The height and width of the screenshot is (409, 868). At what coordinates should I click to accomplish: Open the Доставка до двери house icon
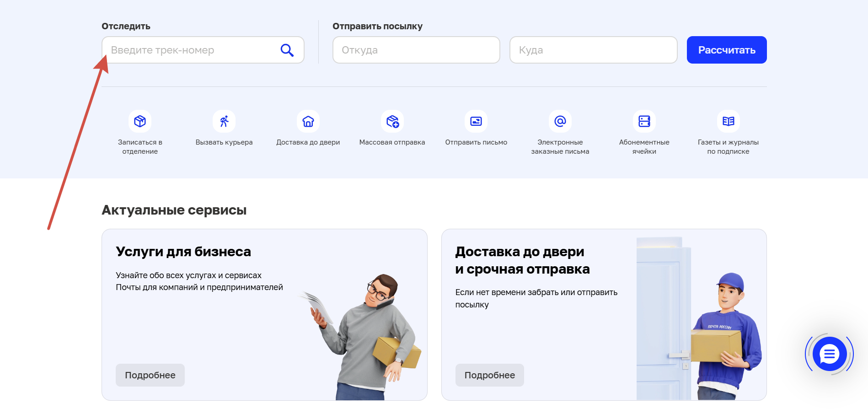[x=308, y=121]
